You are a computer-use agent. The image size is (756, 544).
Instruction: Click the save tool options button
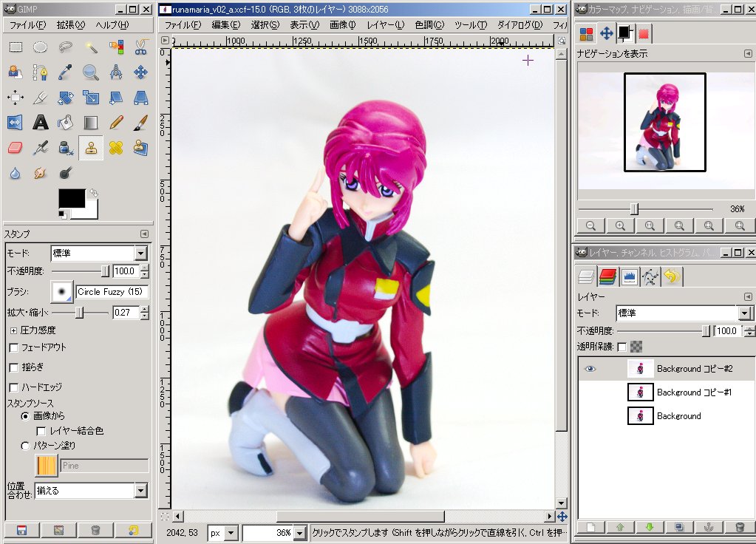[x=21, y=531]
